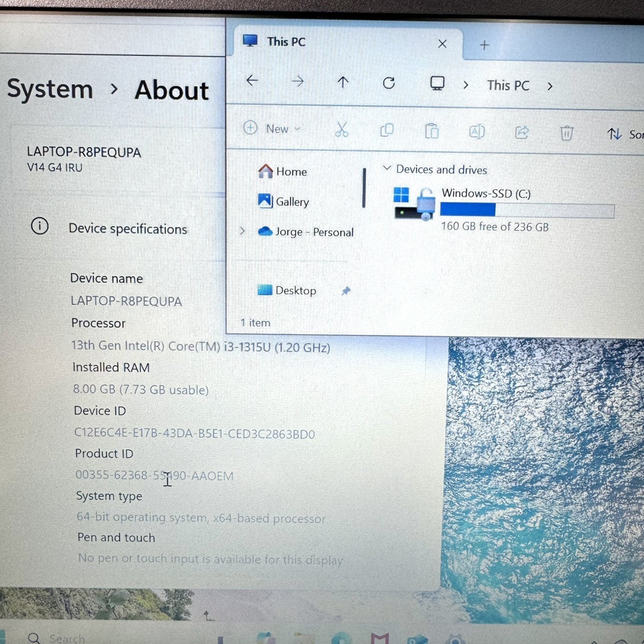Click the taskbar search magnifier icon

click(34, 638)
